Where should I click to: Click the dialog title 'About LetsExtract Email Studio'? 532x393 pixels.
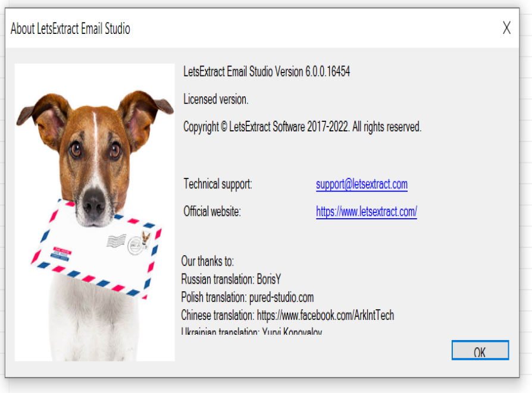(70, 29)
